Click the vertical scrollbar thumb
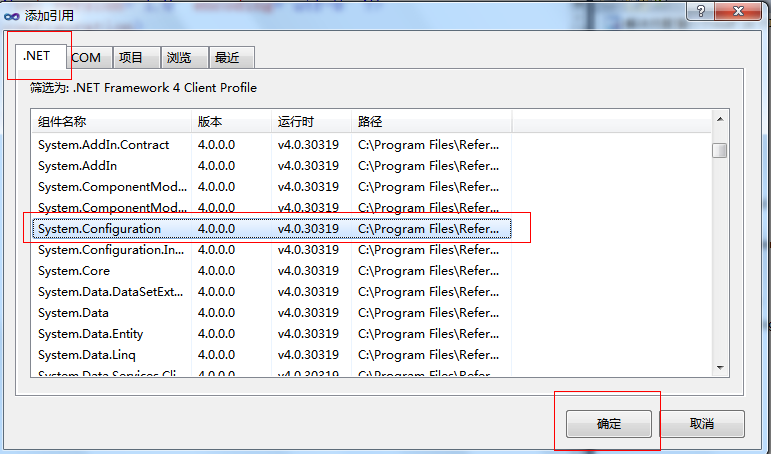Image resolution: width=771 pixels, height=454 pixels. [x=720, y=150]
